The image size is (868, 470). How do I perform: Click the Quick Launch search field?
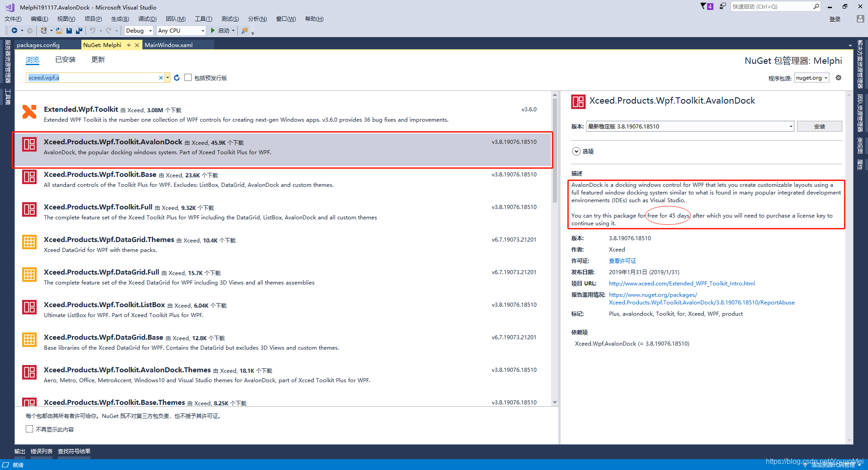click(771, 6)
